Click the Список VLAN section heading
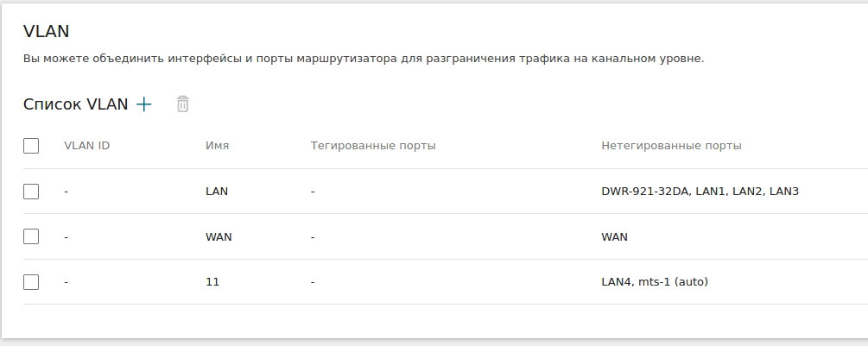Screen dimensions: 868x346 coord(75,104)
